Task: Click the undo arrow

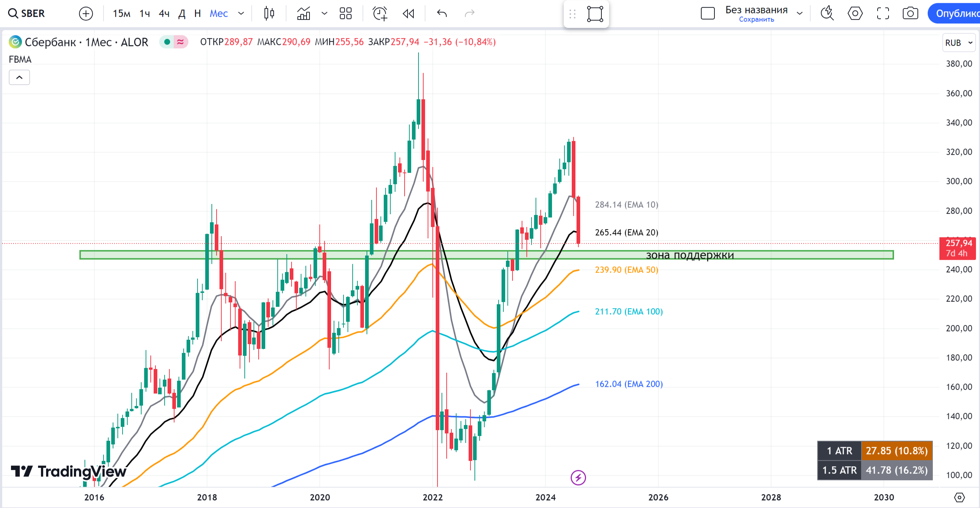Action: coord(442,14)
